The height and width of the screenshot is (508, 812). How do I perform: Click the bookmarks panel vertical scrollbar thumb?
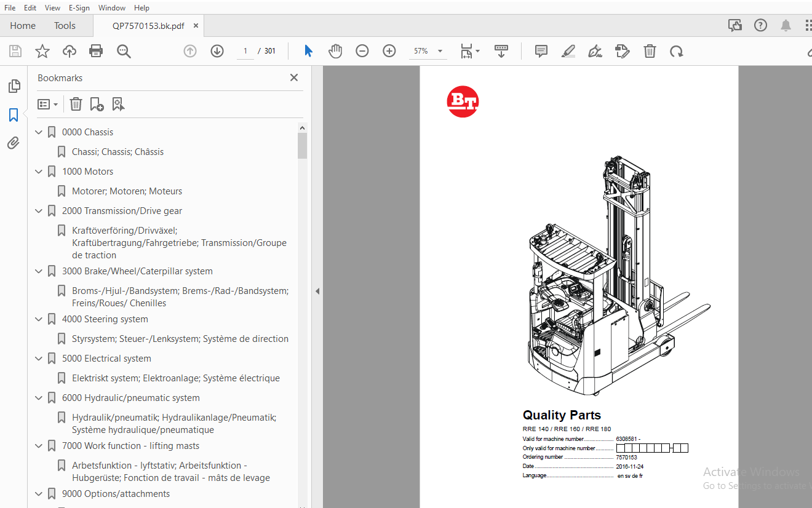(x=302, y=146)
